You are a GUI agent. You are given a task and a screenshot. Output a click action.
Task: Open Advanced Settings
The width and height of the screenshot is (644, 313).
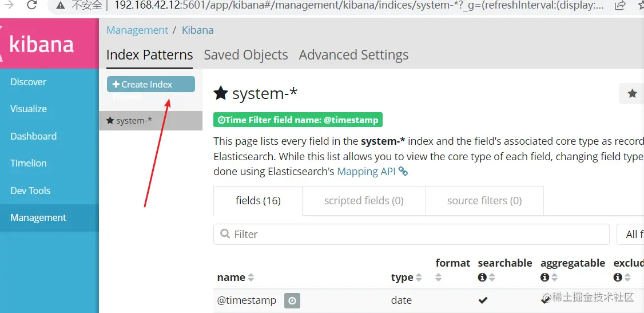pos(353,55)
